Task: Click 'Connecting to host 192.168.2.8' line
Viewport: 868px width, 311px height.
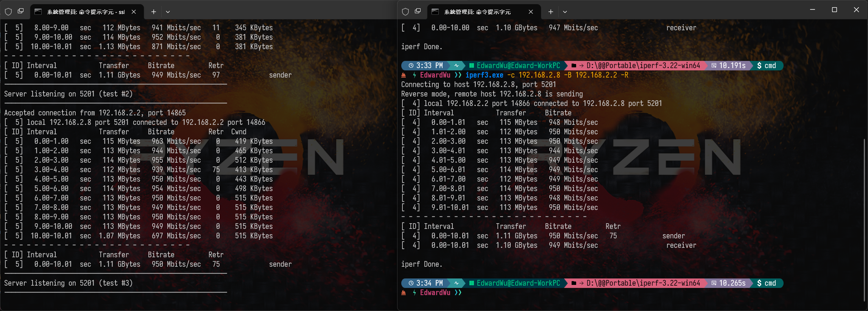Action: pos(479,84)
